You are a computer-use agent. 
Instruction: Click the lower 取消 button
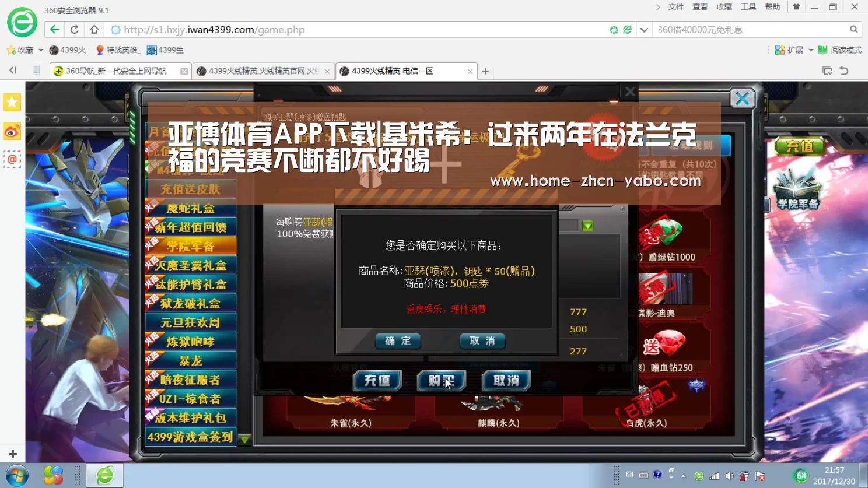pyautogui.click(x=506, y=381)
